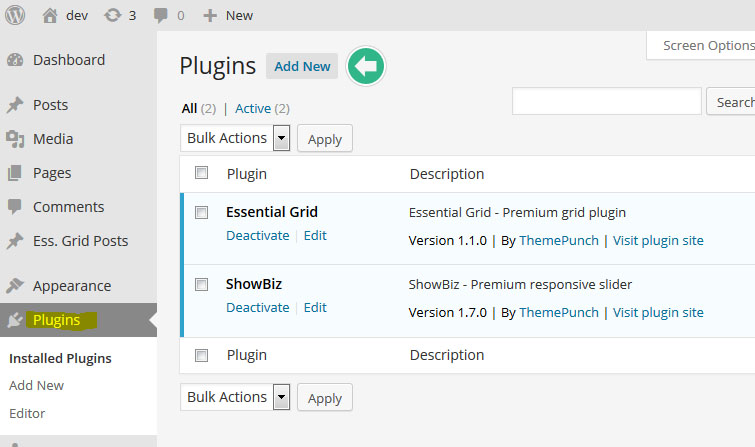Click the green left arrow badge
The height and width of the screenshot is (447, 755).
click(x=366, y=67)
